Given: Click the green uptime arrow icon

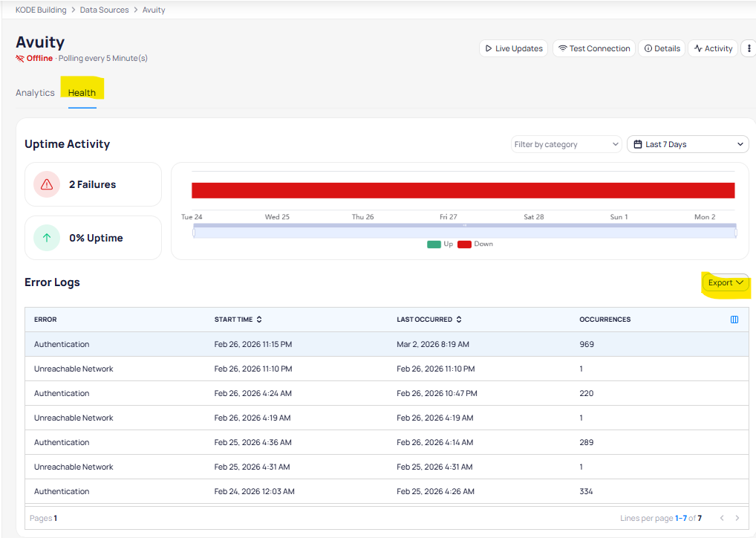Looking at the screenshot, I should 47,238.
